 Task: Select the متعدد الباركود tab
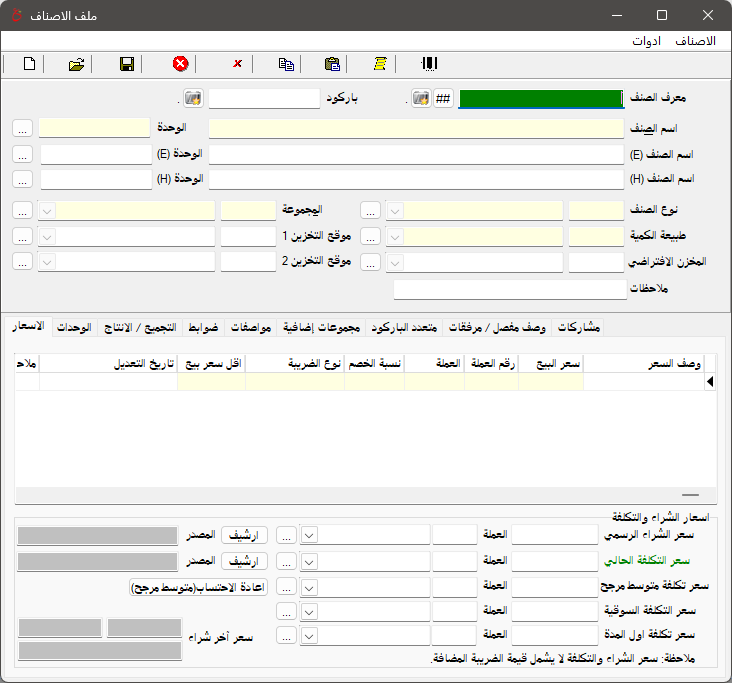(404, 328)
